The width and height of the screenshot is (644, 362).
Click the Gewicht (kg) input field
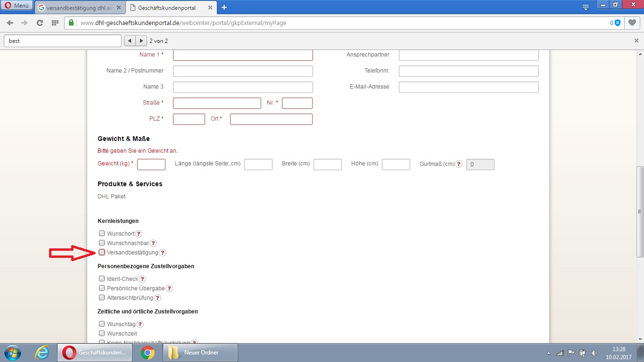point(151,165)
